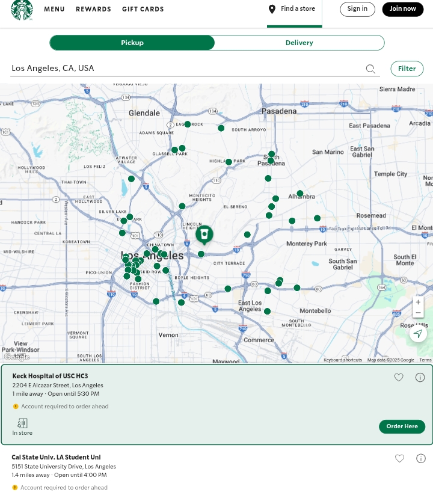Click the Sign in button
This screenshot has height=504, width=433.
coord(357,9)
